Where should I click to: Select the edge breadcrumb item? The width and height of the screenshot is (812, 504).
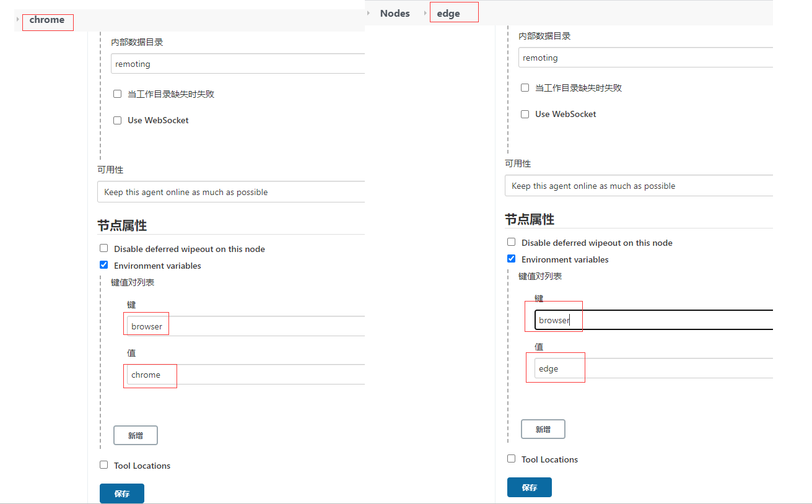coord(448,14)
